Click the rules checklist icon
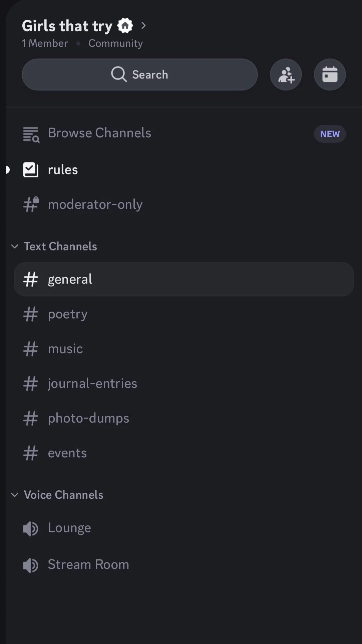This screenshot has height=644, width=362. (31, 170)
